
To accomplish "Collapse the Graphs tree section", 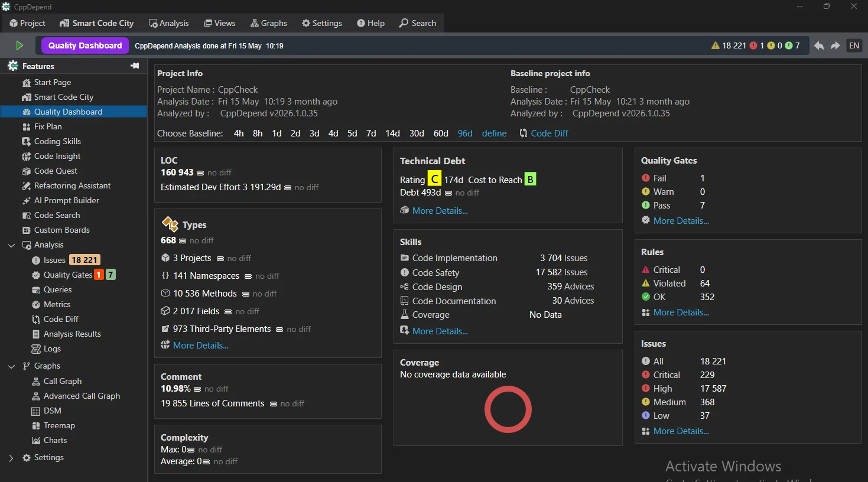I will (x=11, y=366).
